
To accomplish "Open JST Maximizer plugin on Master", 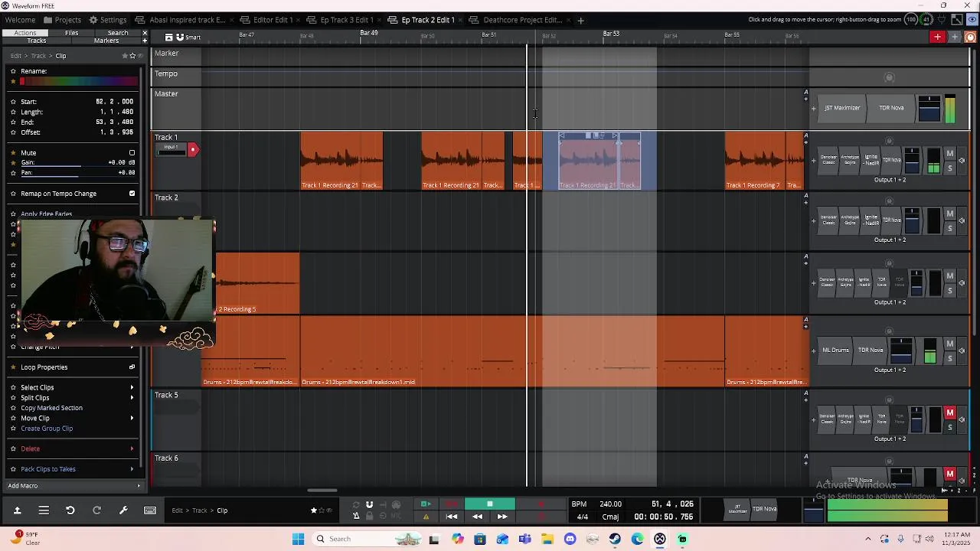I will click(x=842, y=108).
